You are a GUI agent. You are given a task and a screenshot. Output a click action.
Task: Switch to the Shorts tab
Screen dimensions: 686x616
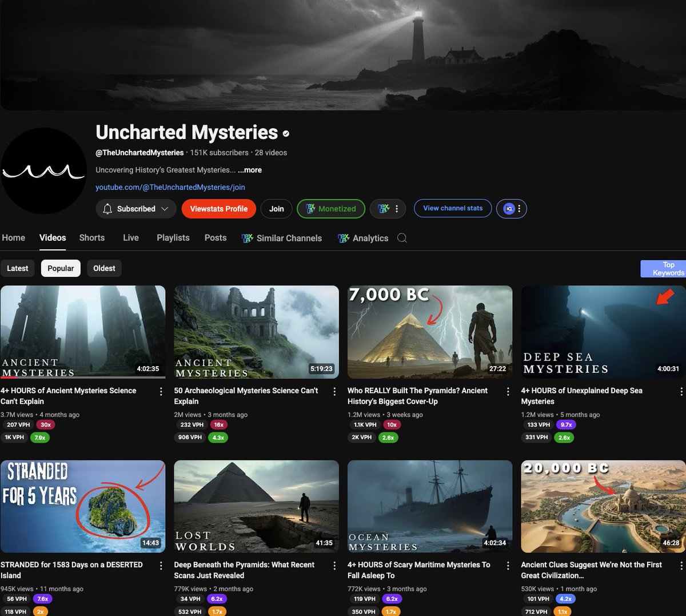91,238
